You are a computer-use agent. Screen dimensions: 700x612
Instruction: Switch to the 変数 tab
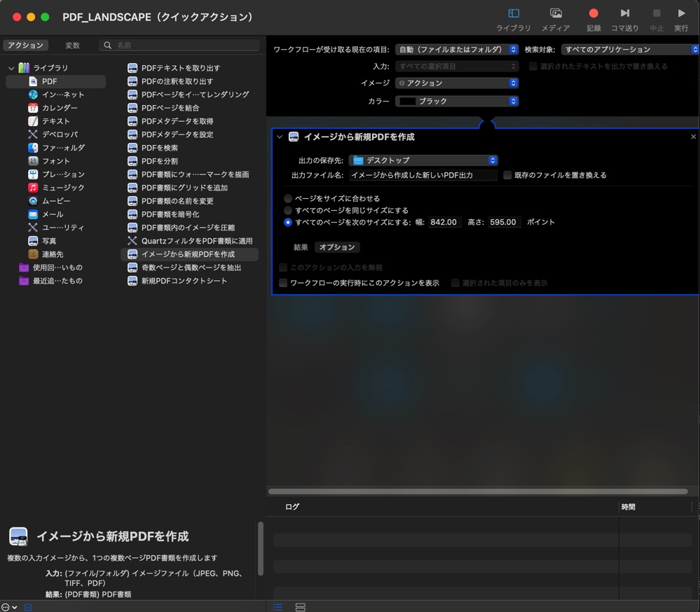(x=72, y=46)
